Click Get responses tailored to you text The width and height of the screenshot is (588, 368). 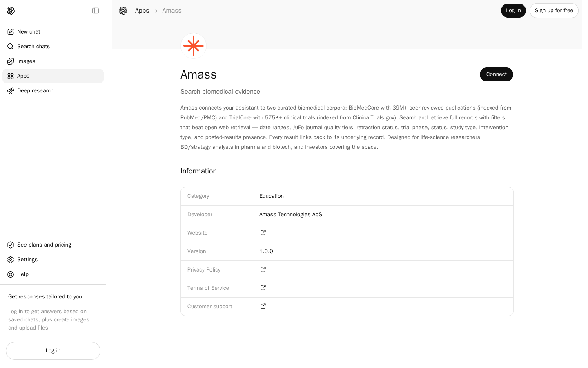point(45,297)
